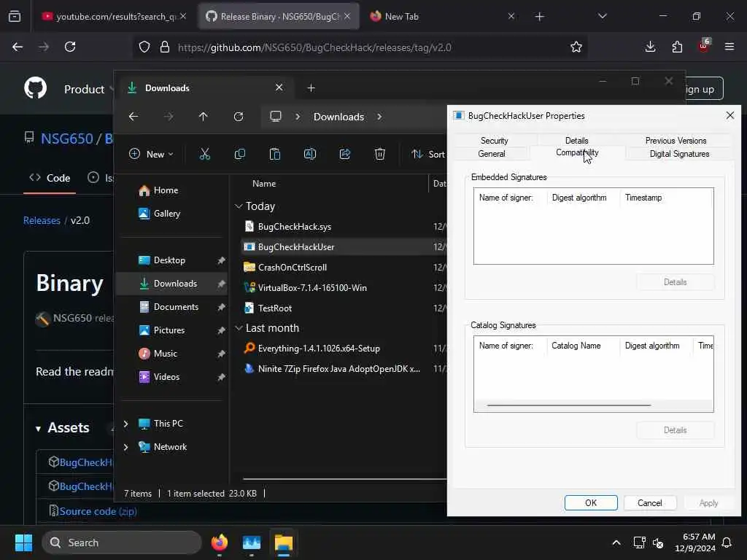Click the Windows Start button
Screen dimensions: 747x560
point(23,542)
